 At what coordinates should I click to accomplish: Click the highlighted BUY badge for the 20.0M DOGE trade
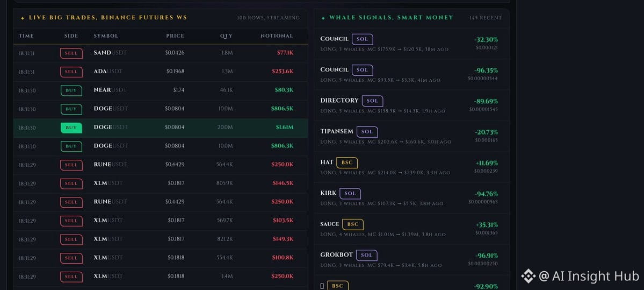tap(71, 128)
